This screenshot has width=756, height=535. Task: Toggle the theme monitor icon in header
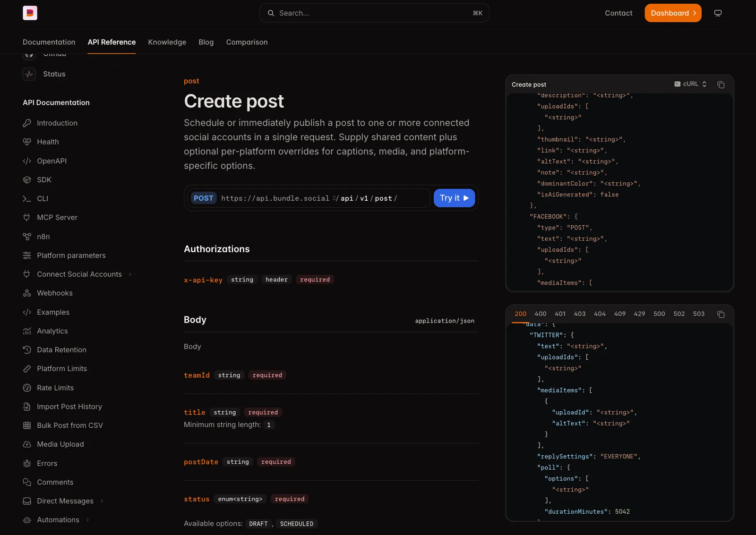[x=718, y=13]
